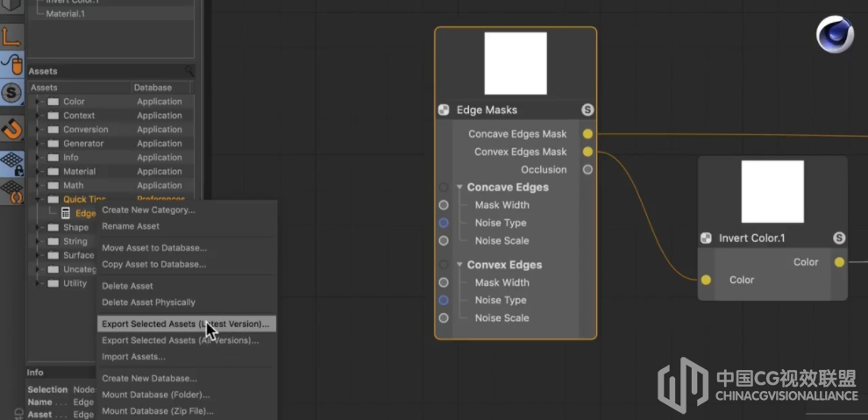
Task: Choose Mount Database (Folder)
Action: (187, 395)
